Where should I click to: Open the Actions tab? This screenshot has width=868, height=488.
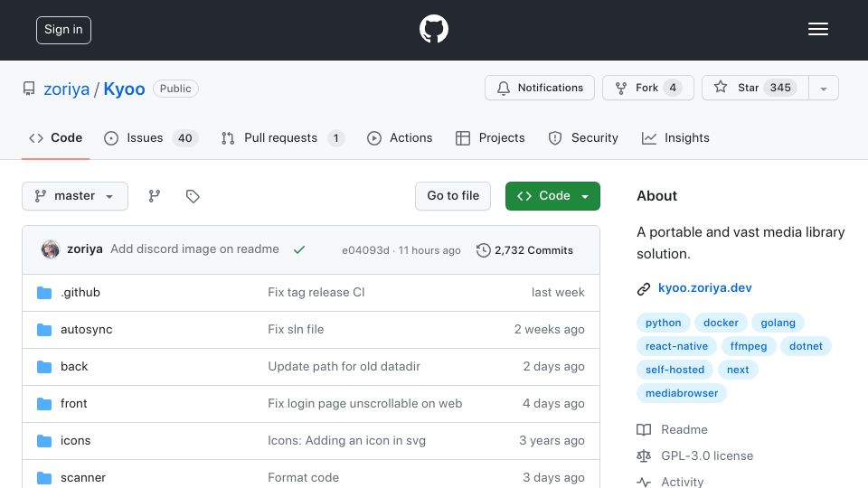pyautogui.click(x=399, y=137)
